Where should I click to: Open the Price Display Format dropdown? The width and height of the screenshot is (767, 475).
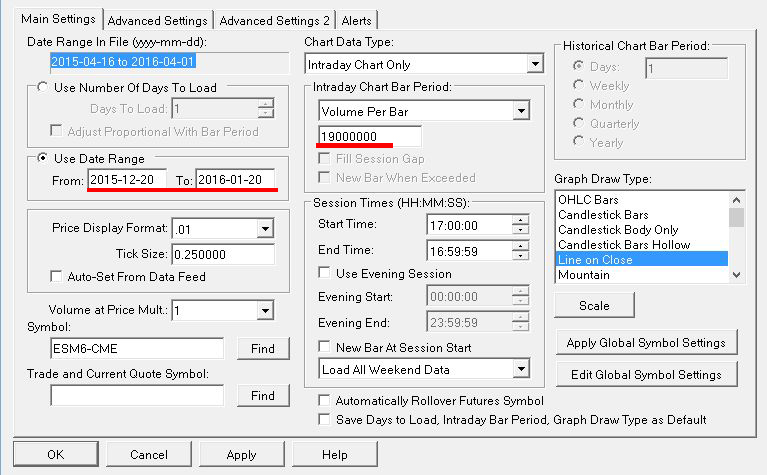(265, 228)
